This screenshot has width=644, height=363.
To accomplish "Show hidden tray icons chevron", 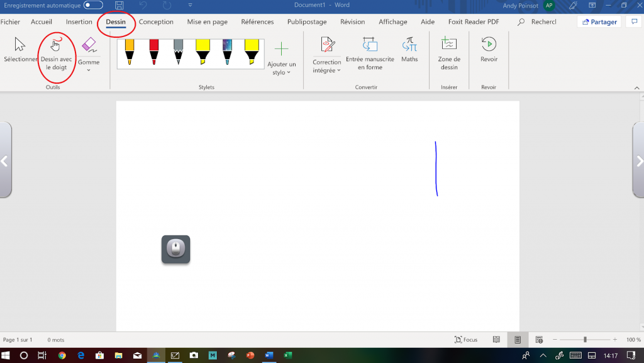I will point(543,355).
